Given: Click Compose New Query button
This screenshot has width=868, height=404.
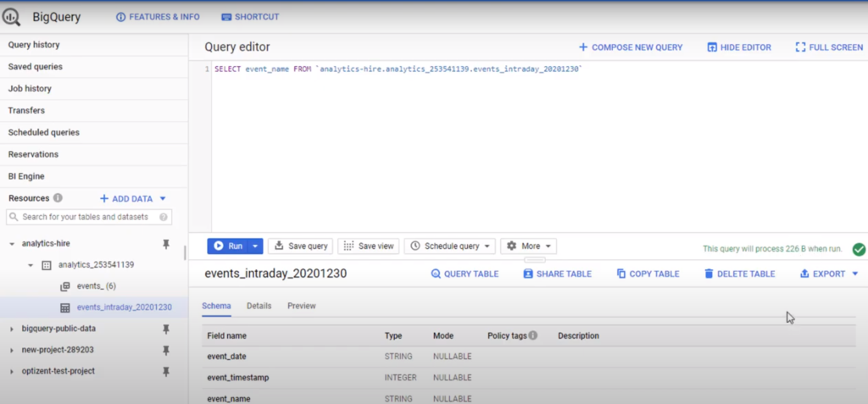Looking at the screenshot, I should click(631, 47).
